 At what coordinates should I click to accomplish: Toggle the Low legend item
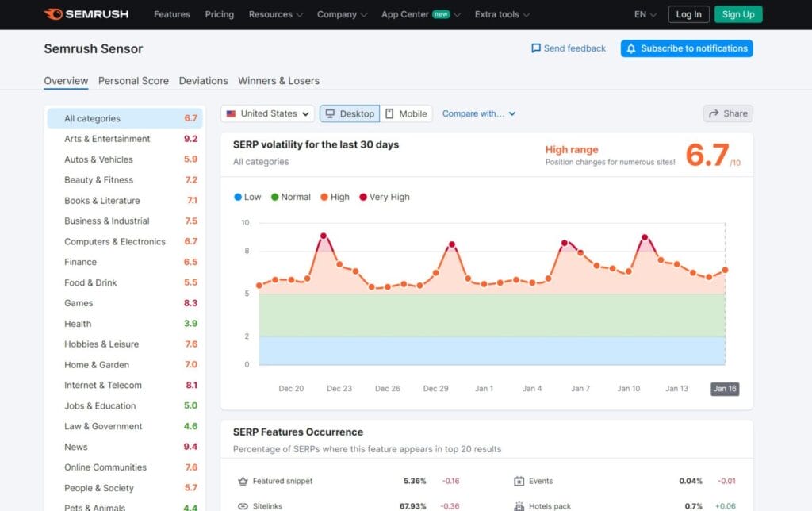247,197
